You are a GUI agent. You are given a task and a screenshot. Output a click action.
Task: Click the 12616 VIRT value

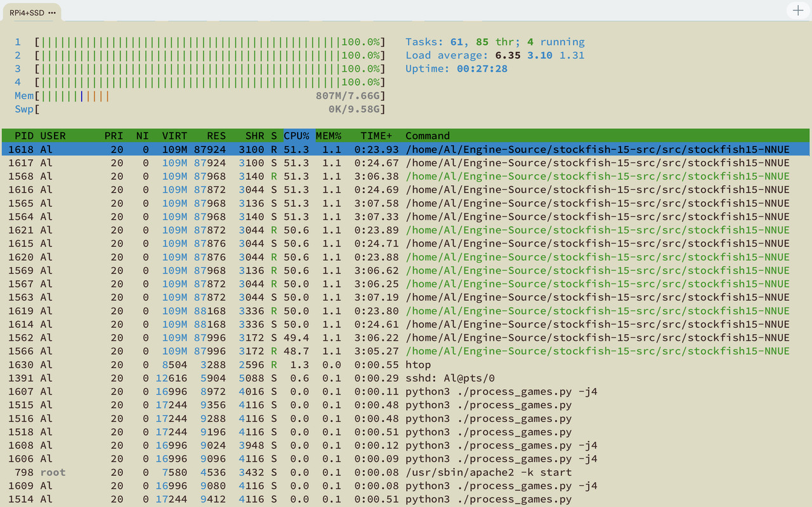[x=171, y=378]
